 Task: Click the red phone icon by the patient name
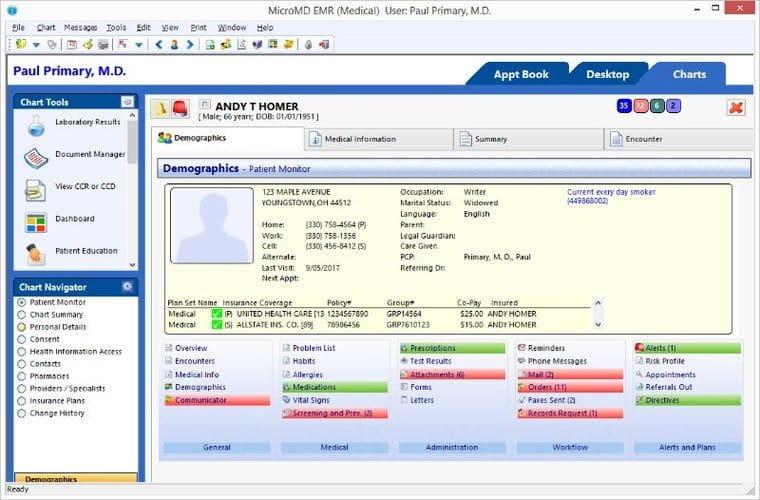pyautogui.click(x=180, y=109)
